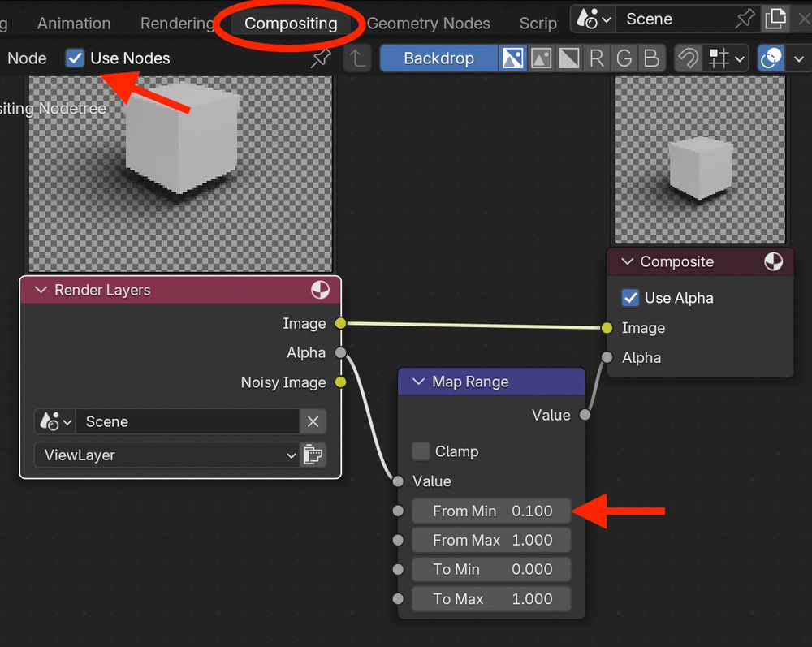Click the Render Layers Image output socket
Screen dimensions: 812x647
[x=340, y=323]
